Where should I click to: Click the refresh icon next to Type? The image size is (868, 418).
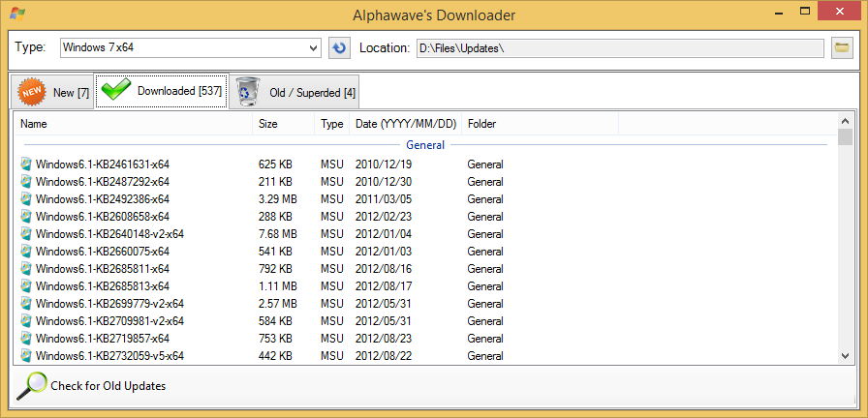[338, 47]
